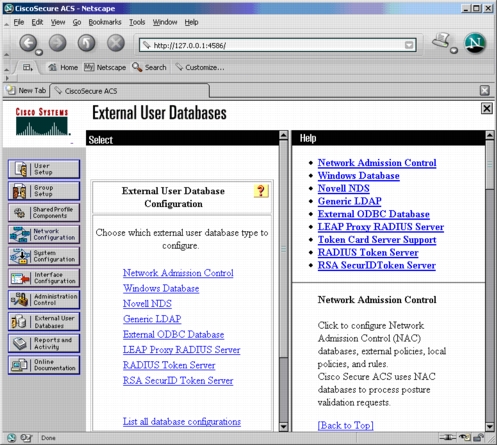This screenshot has height=447, width=499.
Task: Click Help pane scrollbar down arrow
Action: tap(490, 427)
